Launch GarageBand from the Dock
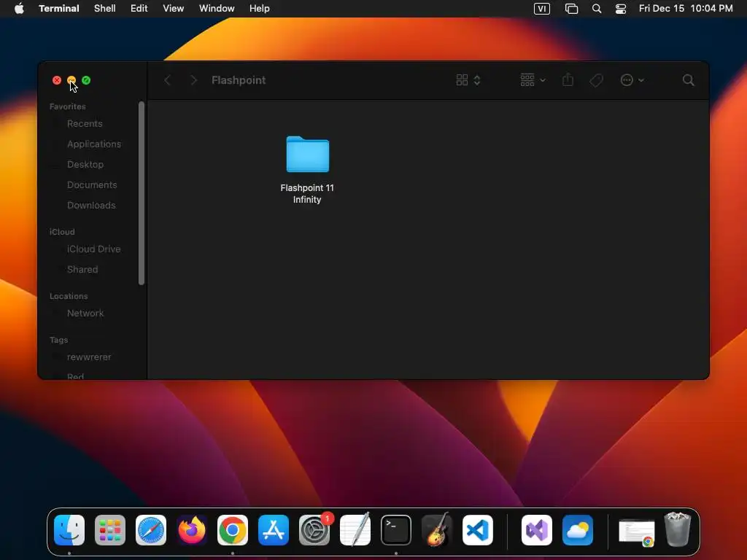Image resolution: width=747 pixels, height=560 pixels. (x=437, y=530)
